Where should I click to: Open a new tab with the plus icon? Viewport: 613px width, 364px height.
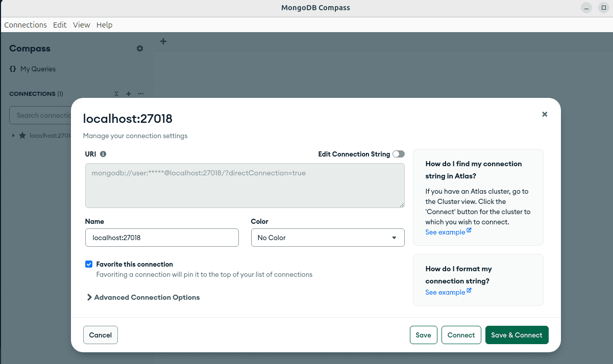163,41
